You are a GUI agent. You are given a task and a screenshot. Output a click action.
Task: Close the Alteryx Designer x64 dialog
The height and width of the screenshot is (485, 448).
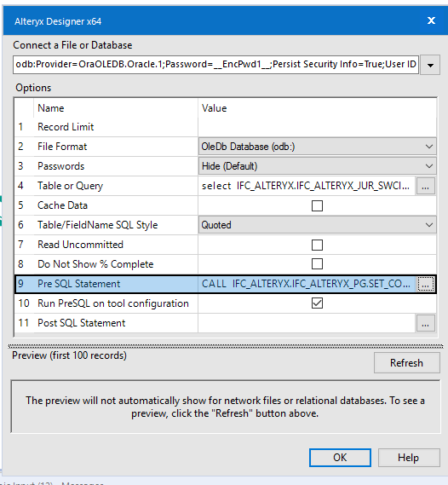[431, 20]
